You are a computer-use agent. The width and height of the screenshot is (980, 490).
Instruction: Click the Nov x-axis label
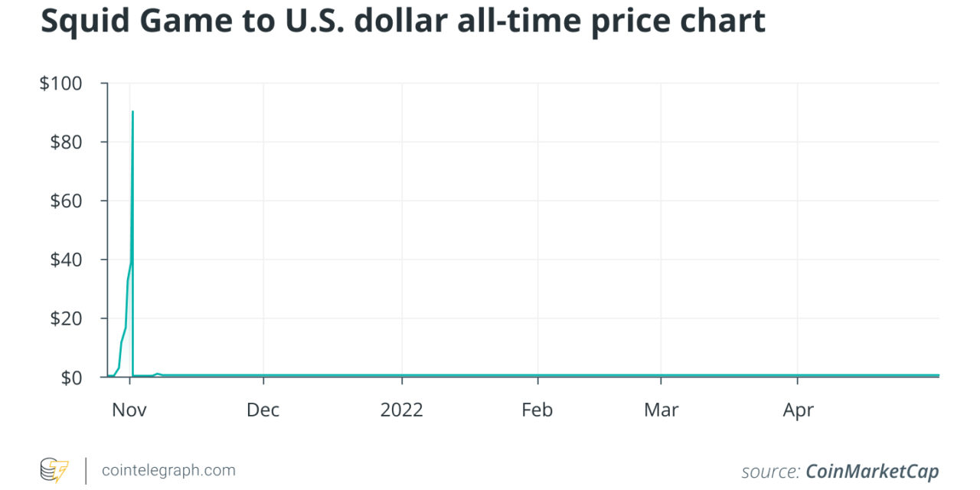(129, 410)
